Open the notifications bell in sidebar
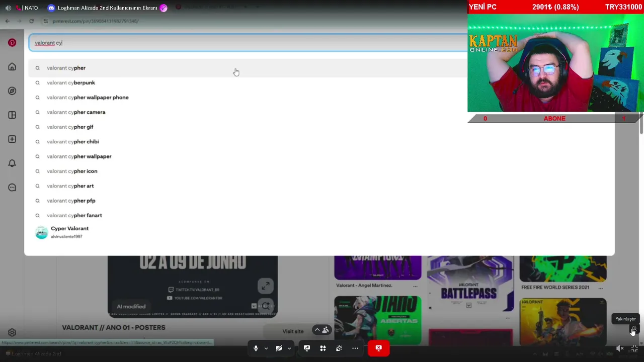The height and width of the screenshot is (362, 644). (12, 163)
